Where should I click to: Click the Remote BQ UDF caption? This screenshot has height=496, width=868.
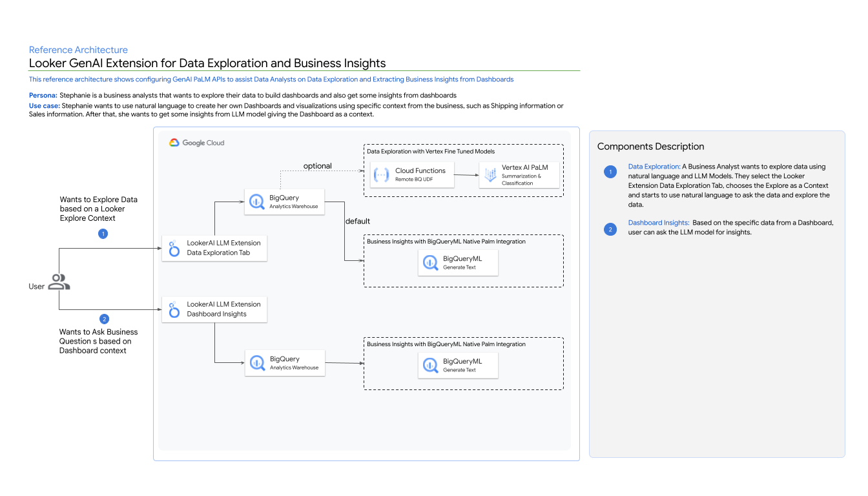tap(413, 179)
